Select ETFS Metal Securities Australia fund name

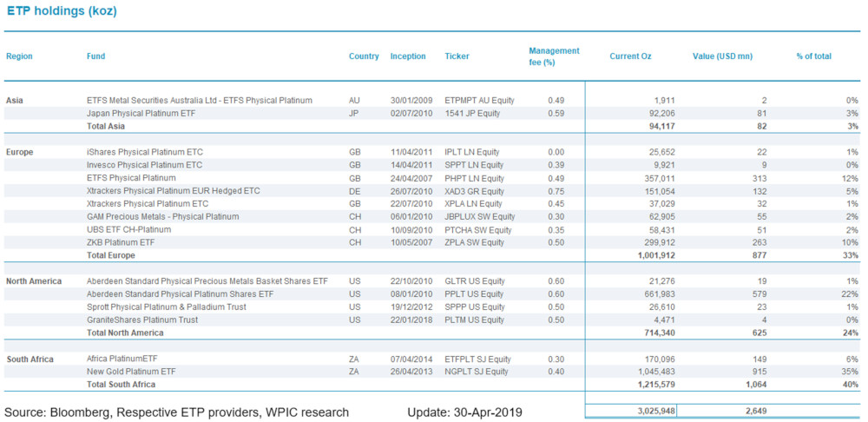pos(200,101)
